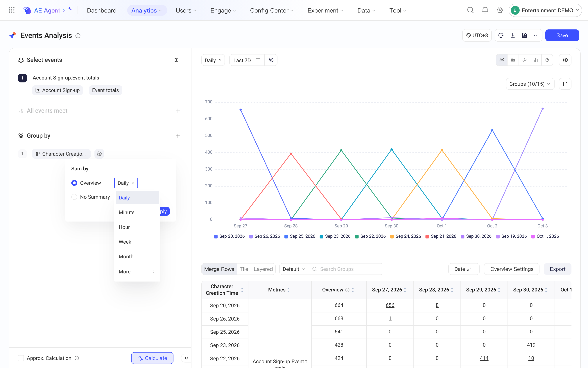Choose Month from the dropdown list
The width and height of the screenshot is (588, 368).
coord(137,256)
